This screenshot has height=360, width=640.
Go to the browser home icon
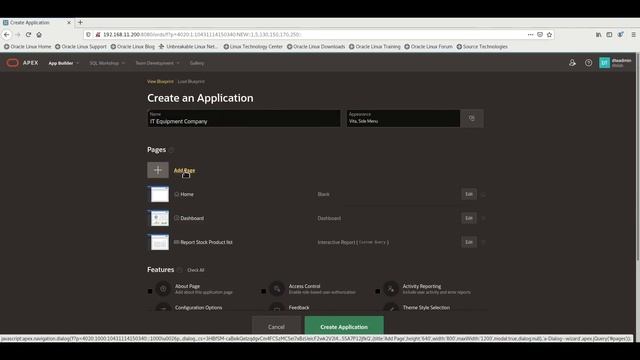click(x=39, y=35)
